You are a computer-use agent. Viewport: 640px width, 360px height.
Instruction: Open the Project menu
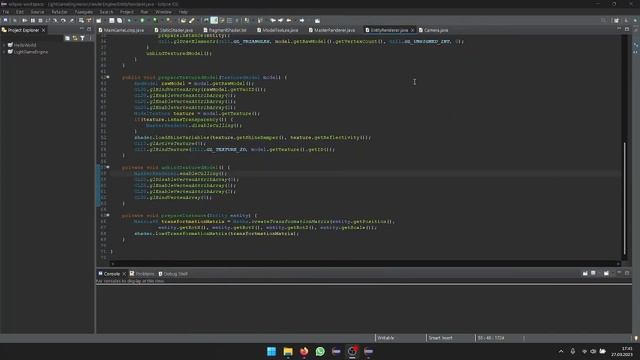click(127, 12)
